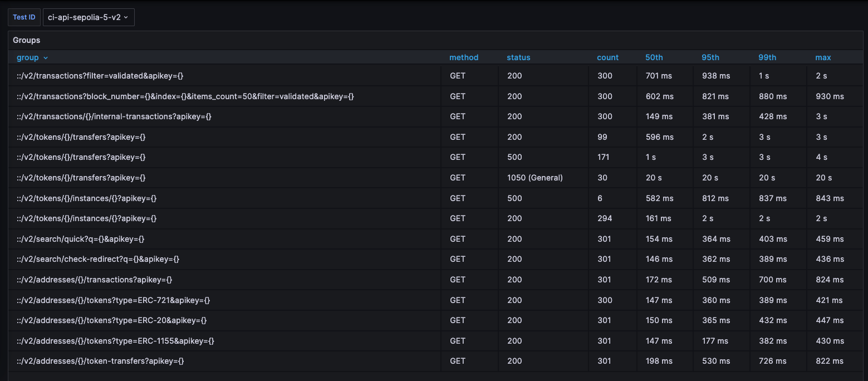This screenshot has width=868, height=381.
Task: Select the internal-transactions group cell
Action: click(224, 116)
